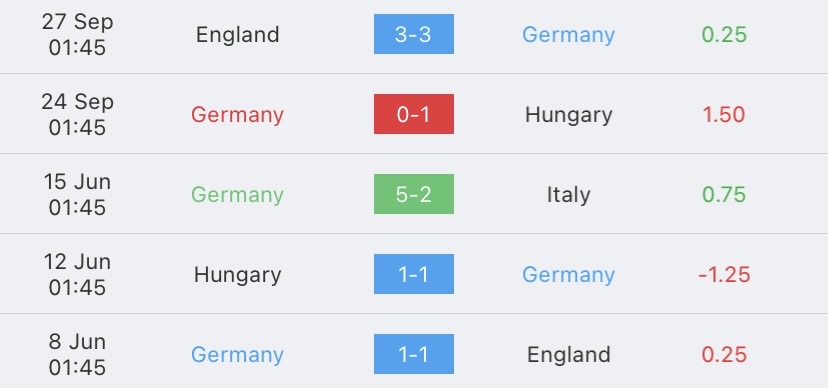This screenshot has width=828, height=388.
Task: Open blue Germany name on 8 Jun
Action: pyautogui.click(x=238, y=355)
